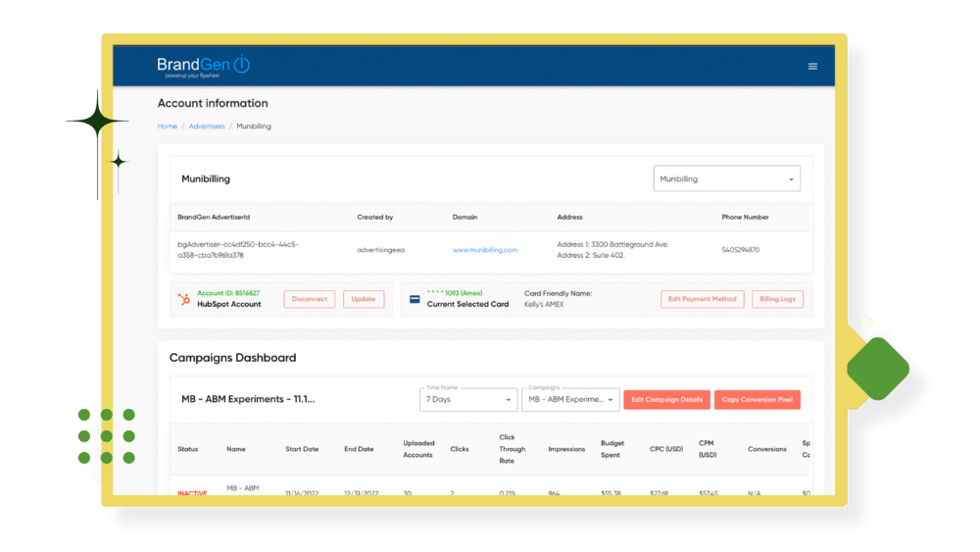Click the Click Through Rate header
Viewport: 980px width, 552px height.
(512, 449)
